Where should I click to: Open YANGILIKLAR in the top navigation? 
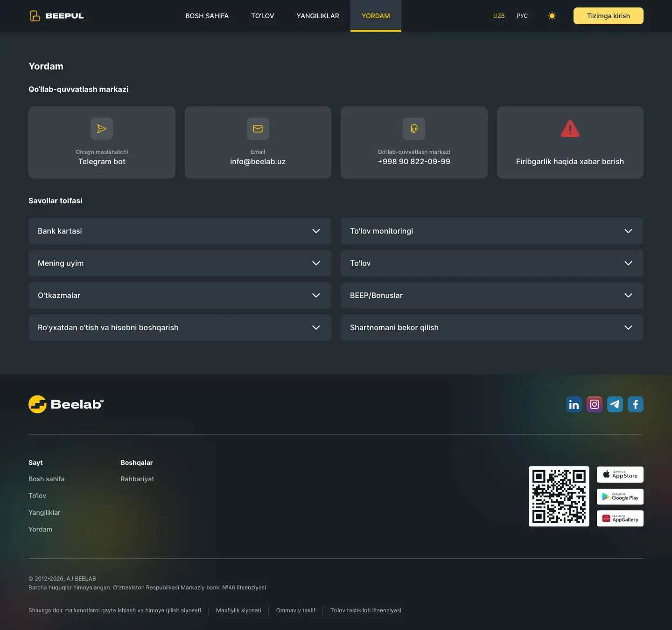pyautogui.click(x=318, y=16)
